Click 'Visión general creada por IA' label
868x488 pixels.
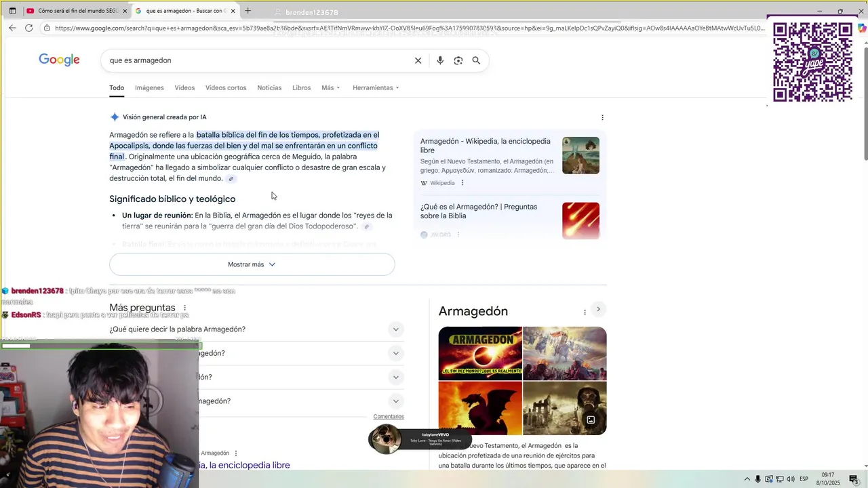coord(164,117)
